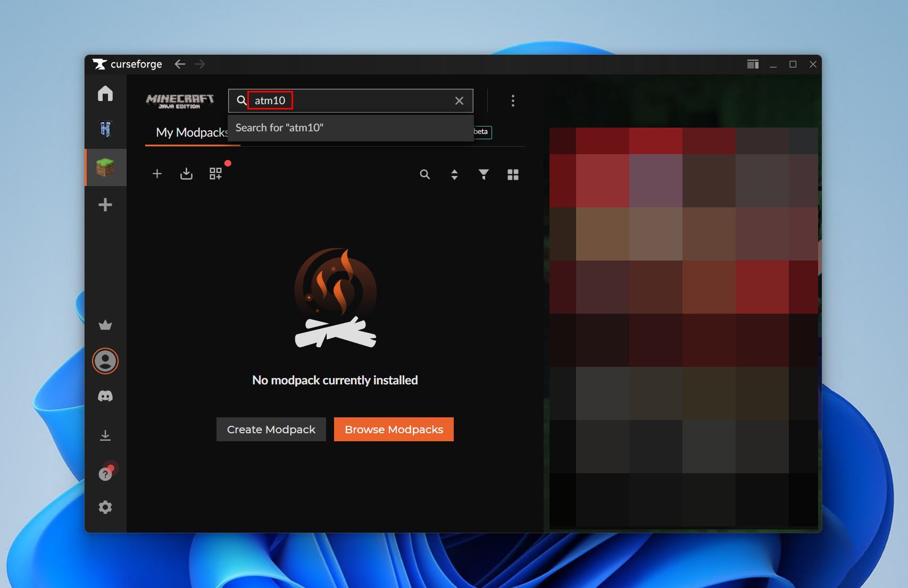The width and height of the screenshot is (908, 588).
Task: Close the CurseForge window
Action: [x=813, y=64]
